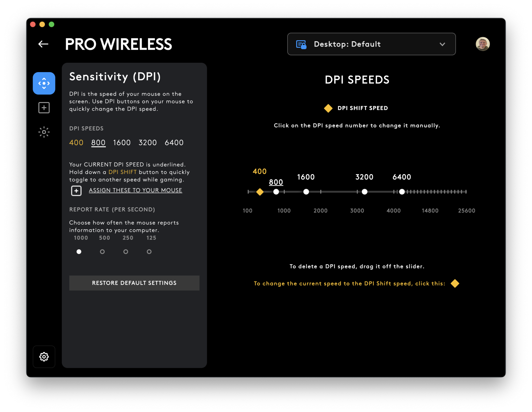Click the plus icon beside Assign These

coord(76,191)
